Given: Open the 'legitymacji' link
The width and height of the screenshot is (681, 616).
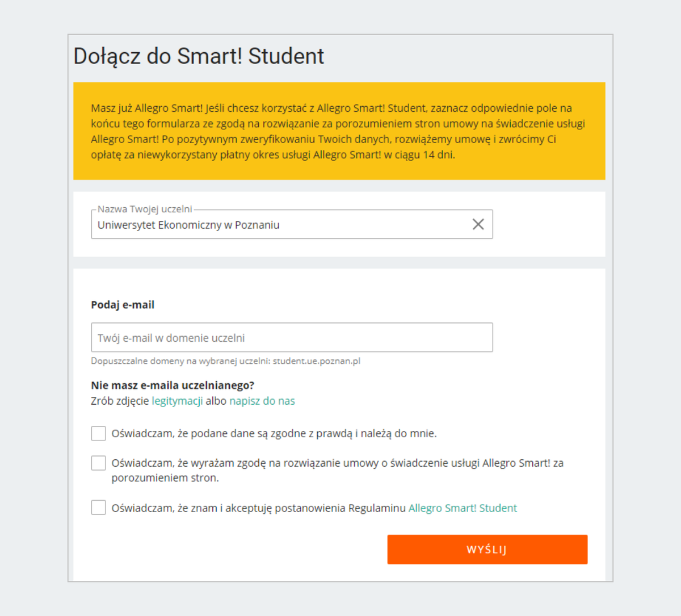Looking at the screenshot, I should coord(177,401).
